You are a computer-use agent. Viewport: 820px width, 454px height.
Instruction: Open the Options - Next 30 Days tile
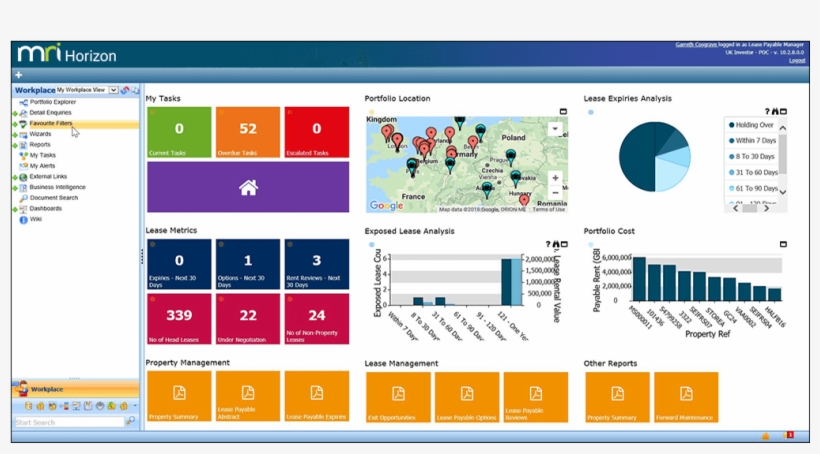[x=248, y=264]
